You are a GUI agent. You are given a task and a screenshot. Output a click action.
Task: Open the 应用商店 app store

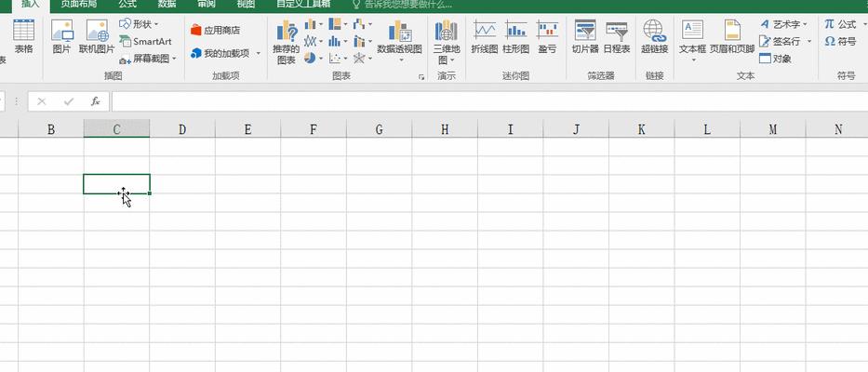pyautogui.click(x=215, y=30)
